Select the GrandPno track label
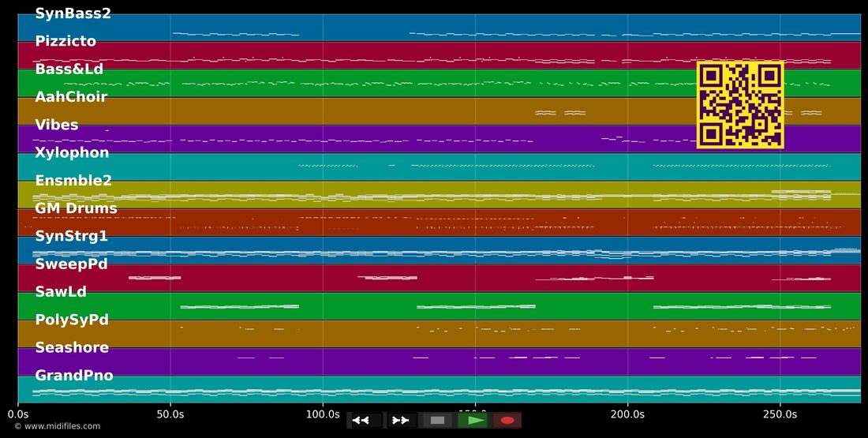The width and height of the screenshot is (868, 438). click(74, 376)
